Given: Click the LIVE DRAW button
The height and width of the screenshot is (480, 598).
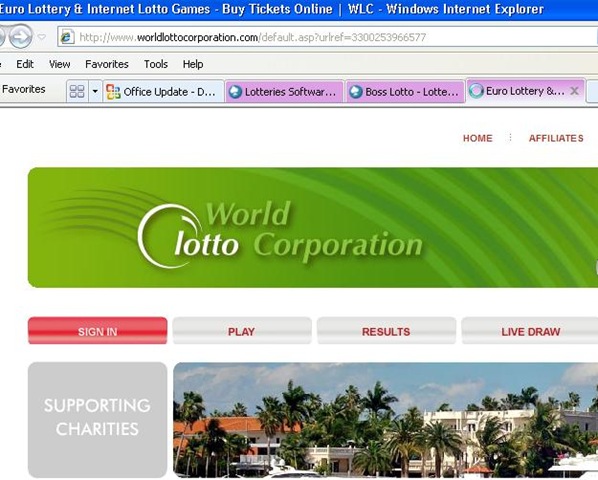Looking at the screenshot, I should point(530,331).
